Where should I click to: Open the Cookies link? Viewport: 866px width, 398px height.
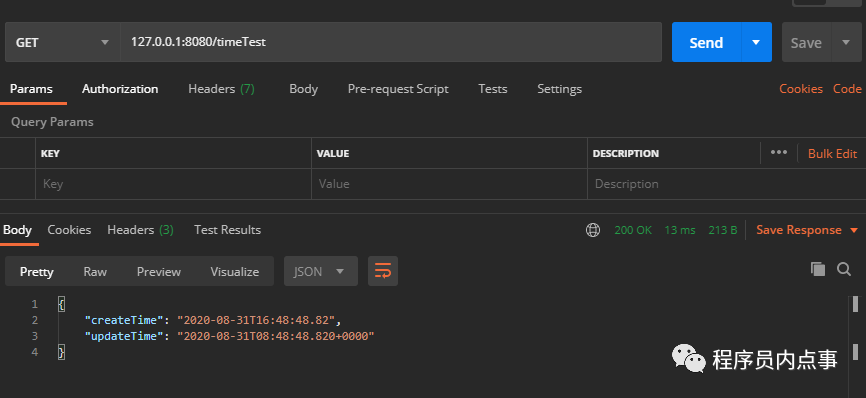pyautogui.click(x=801, y=89)
